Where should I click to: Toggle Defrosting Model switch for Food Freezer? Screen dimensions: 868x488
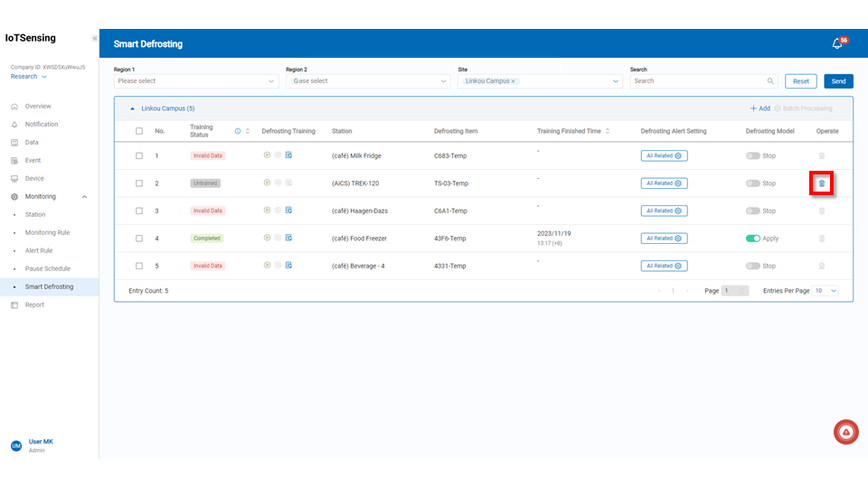752,239
